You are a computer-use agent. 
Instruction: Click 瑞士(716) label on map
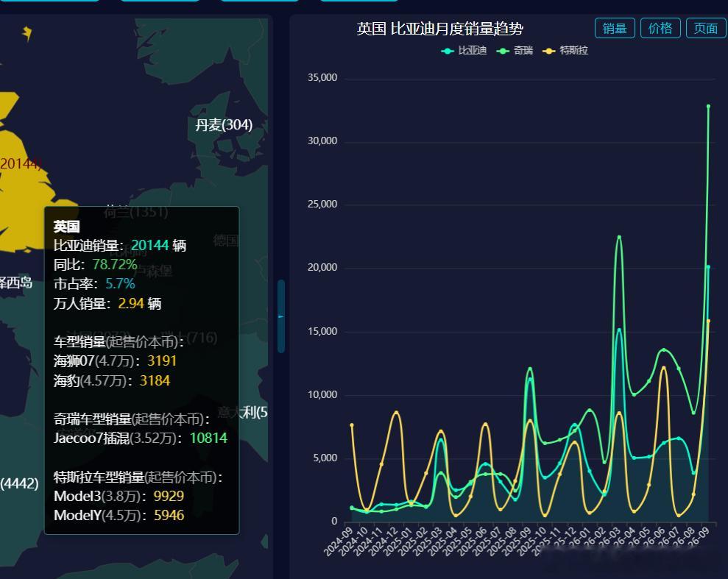pos(189,337)
